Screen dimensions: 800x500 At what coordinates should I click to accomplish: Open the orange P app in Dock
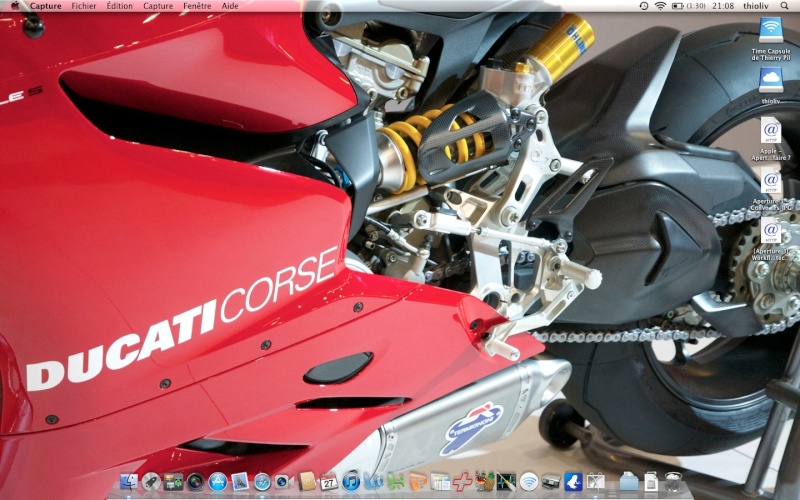pos(418,481)
